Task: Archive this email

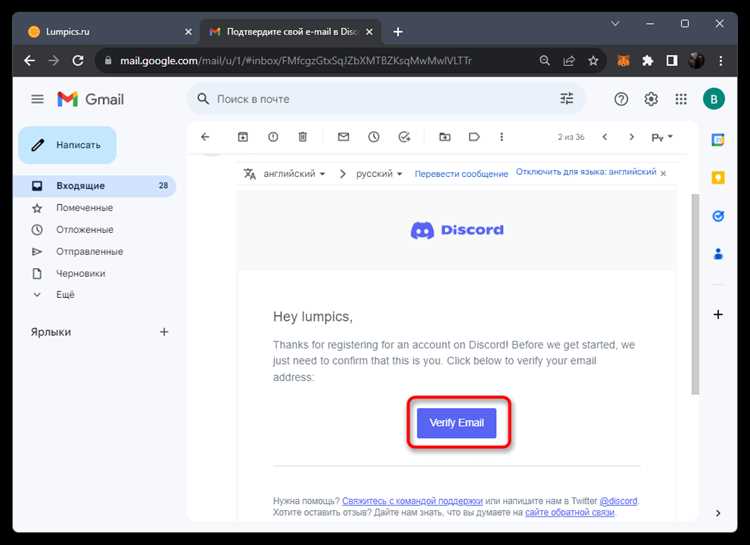Action: (243, 137)
